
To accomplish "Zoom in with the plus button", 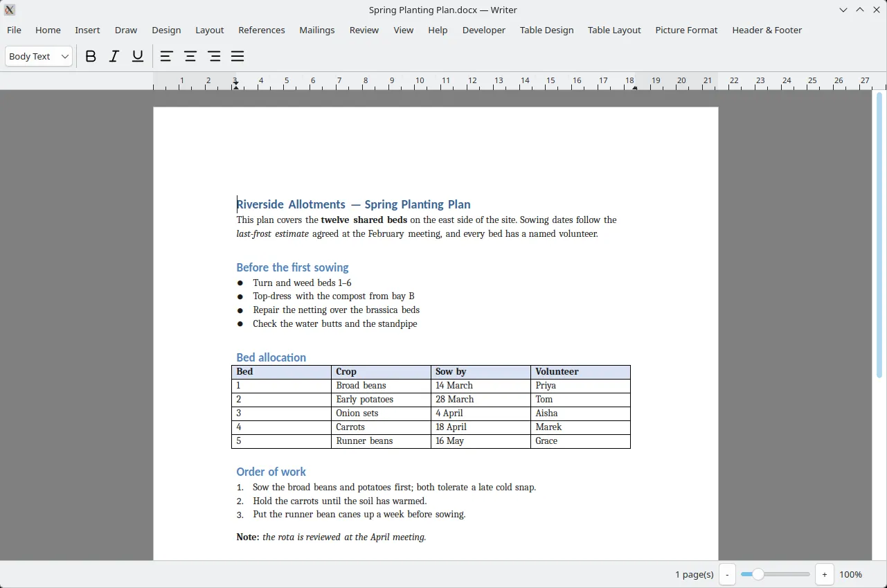I will 824,574.
